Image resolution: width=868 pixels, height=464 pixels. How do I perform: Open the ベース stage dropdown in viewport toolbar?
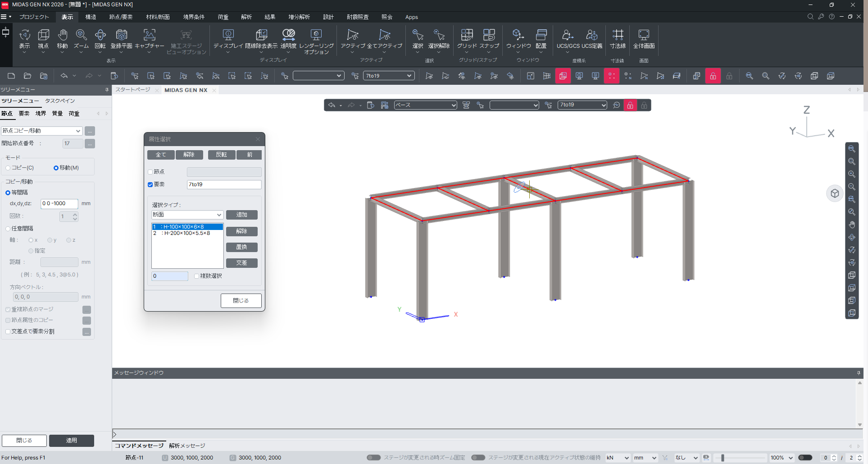coord(425,105)
